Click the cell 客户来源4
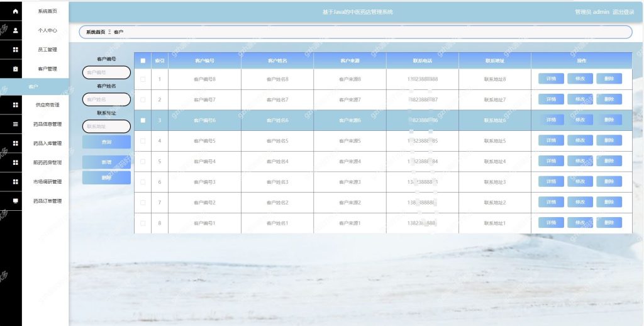Viewport: 644px width, 326px height. tap(350, 162)
